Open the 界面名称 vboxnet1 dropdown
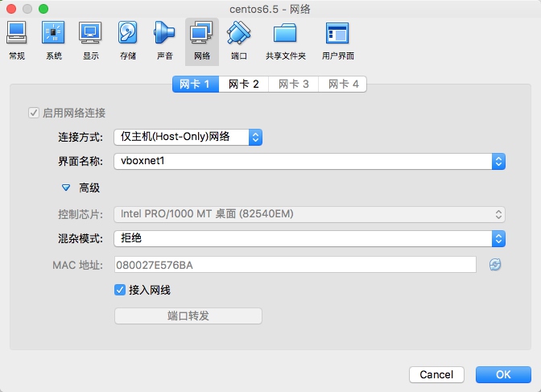 [309, 161]
